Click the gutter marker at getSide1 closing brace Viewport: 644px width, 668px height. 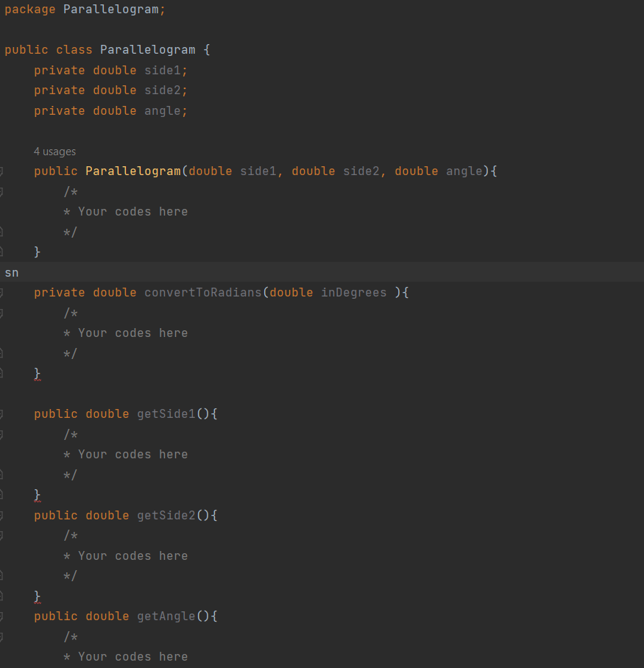(3, 494)
